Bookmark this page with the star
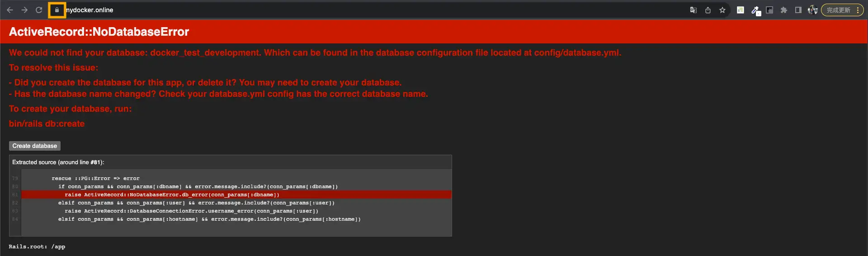868x256 pixels. pyautogui.click(x=722, y=10)
